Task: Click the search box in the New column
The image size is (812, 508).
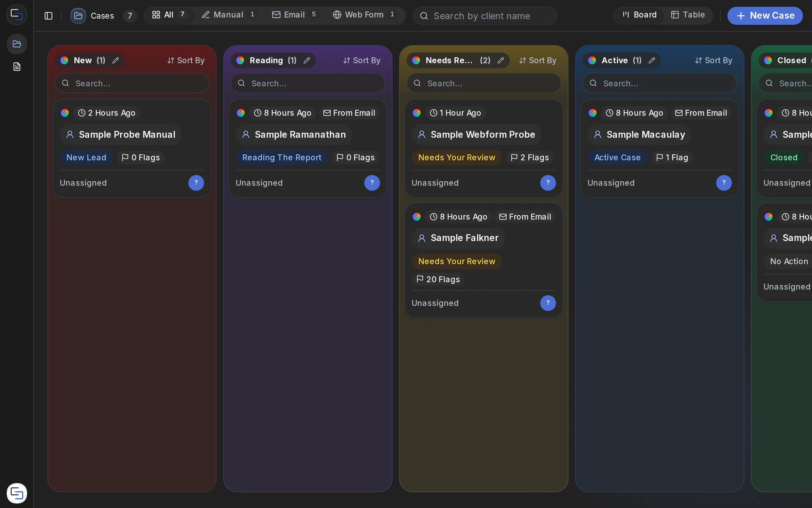Action: (132, 83)
